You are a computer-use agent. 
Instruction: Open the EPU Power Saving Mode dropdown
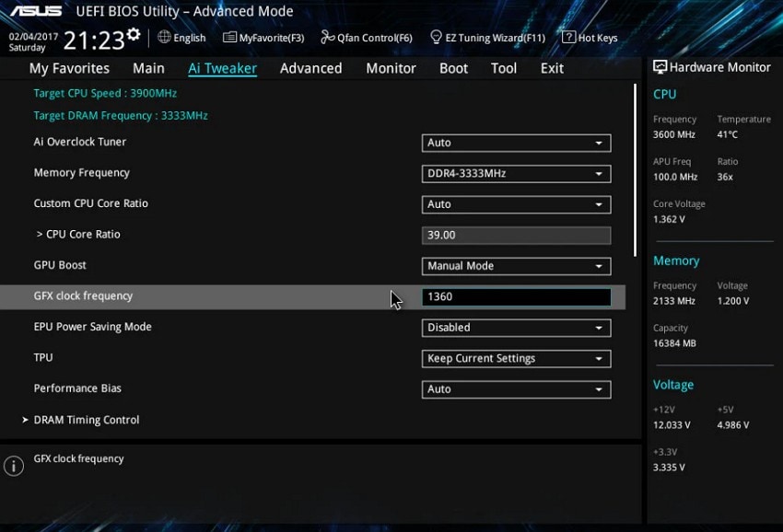click(x=515, y=328)
